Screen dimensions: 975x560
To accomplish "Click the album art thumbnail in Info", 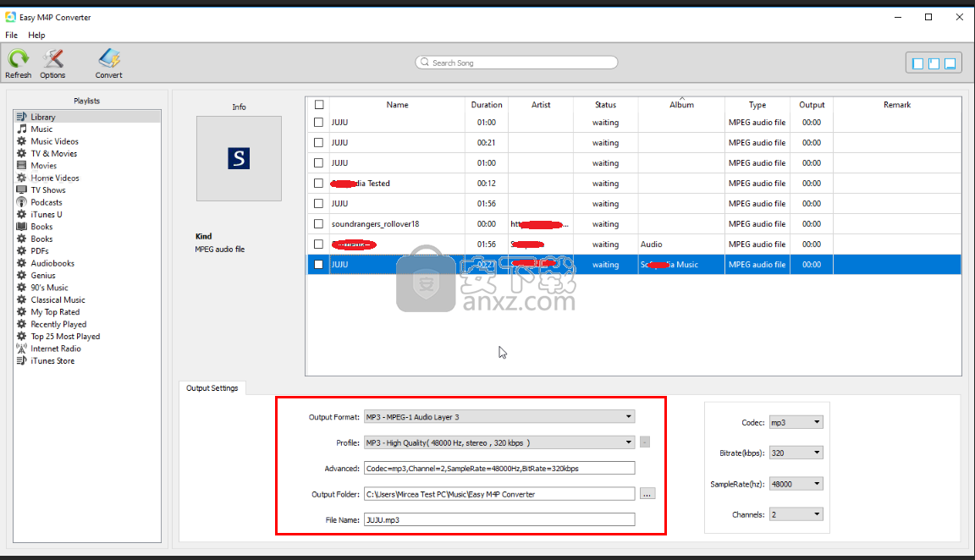I will click(239, 158).
